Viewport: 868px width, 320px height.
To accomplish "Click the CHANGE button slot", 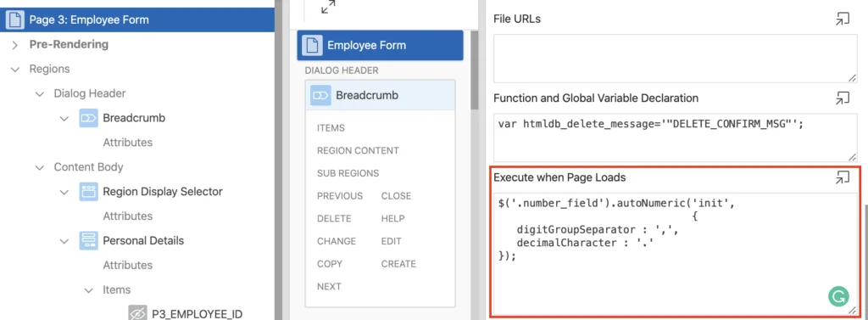I will 337,241.
